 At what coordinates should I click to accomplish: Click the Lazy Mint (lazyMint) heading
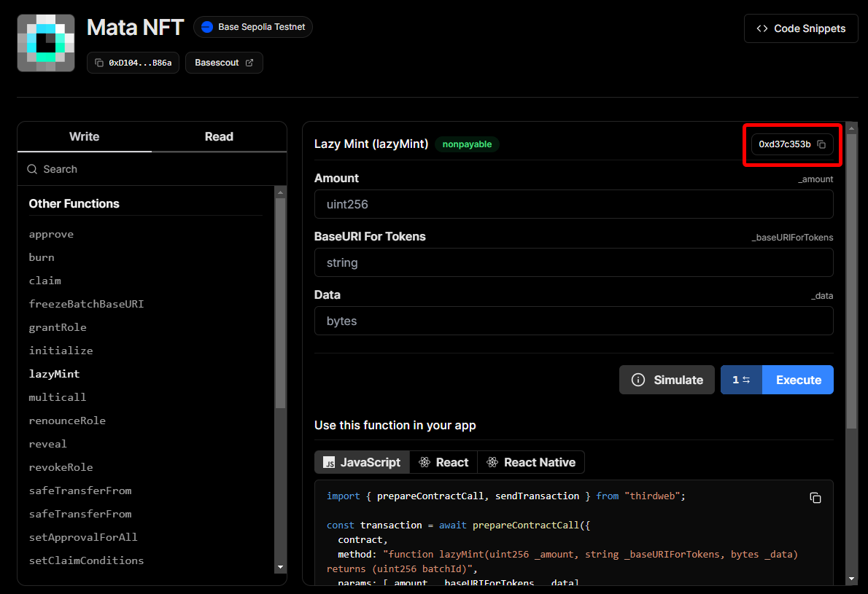pyautogui.click(x=371, y=144)
